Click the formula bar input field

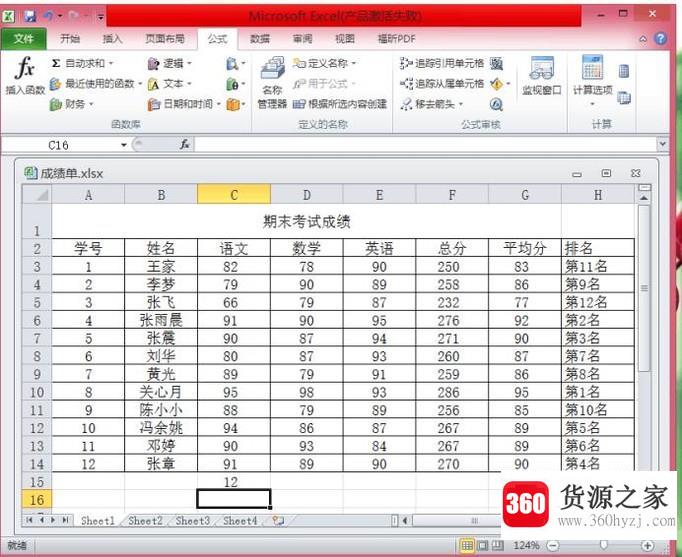point(425,144)
